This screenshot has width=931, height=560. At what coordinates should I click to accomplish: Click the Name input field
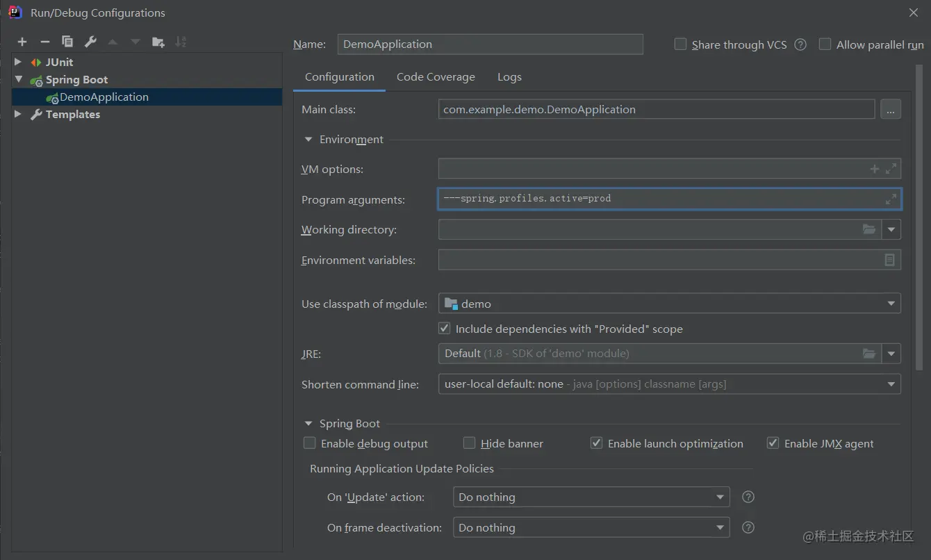click(490, 44)
